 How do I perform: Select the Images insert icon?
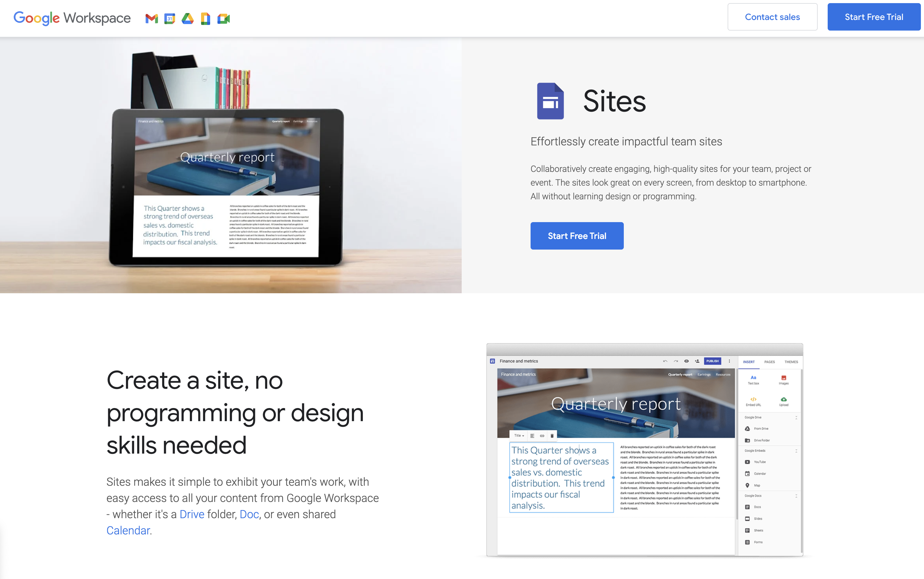point(784,377)
